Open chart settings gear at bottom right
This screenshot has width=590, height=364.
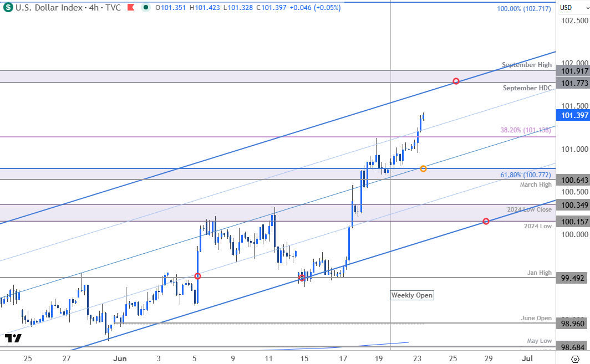coord(575,358)
